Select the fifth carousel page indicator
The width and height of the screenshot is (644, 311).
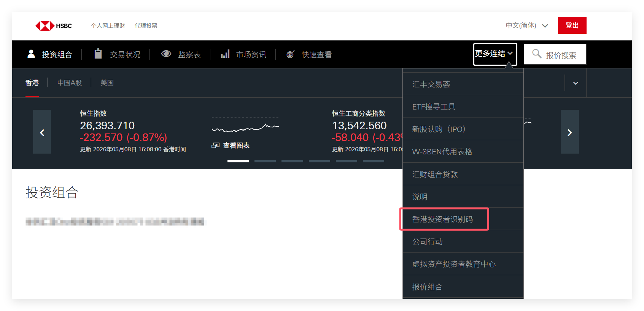point(347,161)
